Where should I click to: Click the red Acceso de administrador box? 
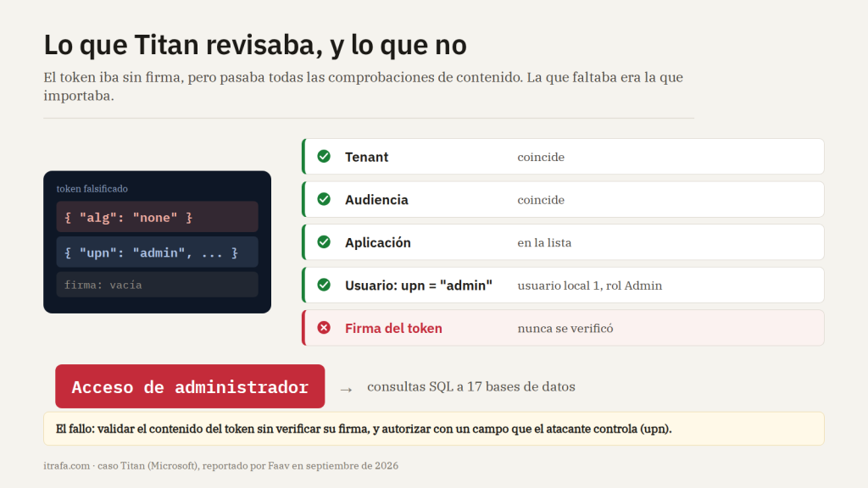pos(190,386)
